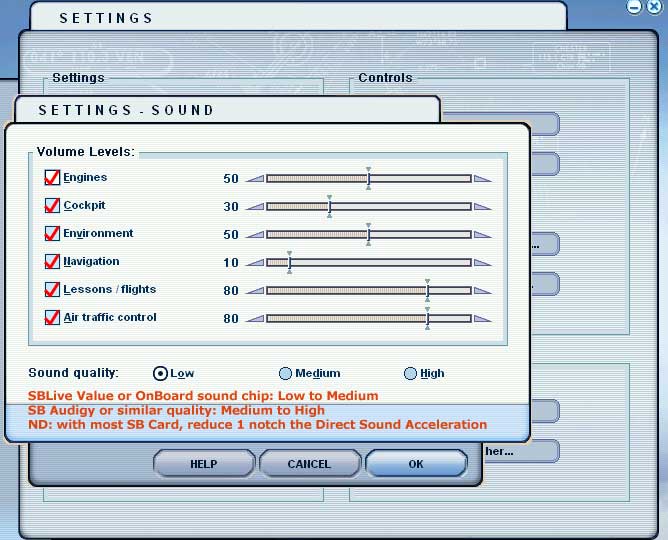The height and width of the screenshot is (540, 668).
Task: Select the Low sound quality radio button
Action: [160, 373]
